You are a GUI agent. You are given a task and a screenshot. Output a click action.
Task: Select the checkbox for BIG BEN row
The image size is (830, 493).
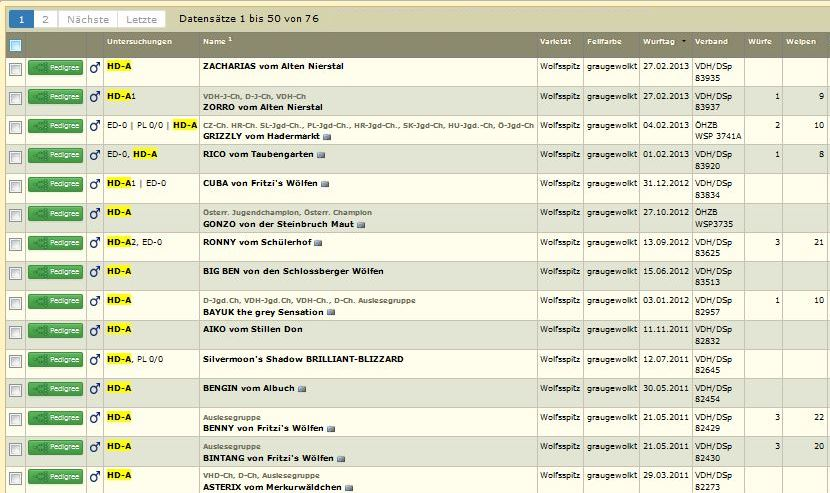coord(15,272)
